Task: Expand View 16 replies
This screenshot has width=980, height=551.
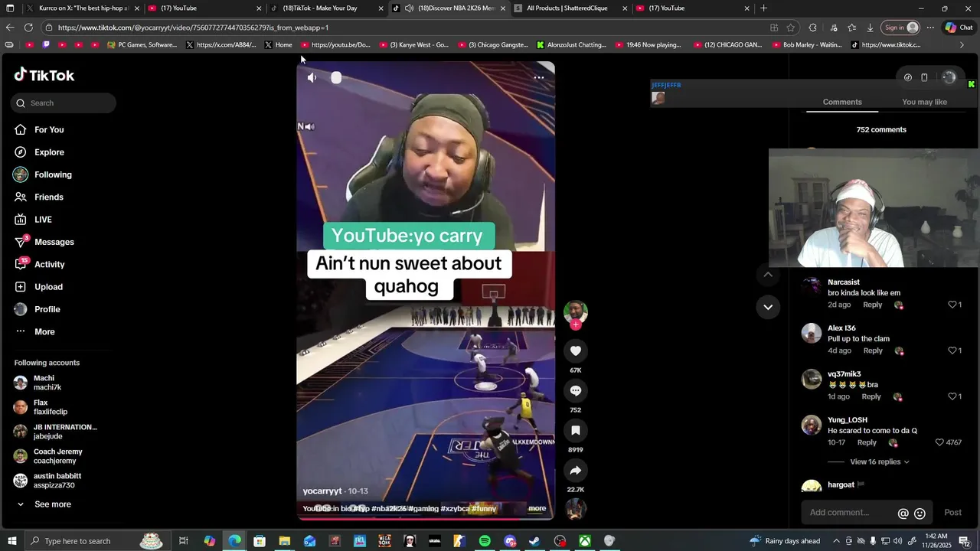Action: click(880, 462)
